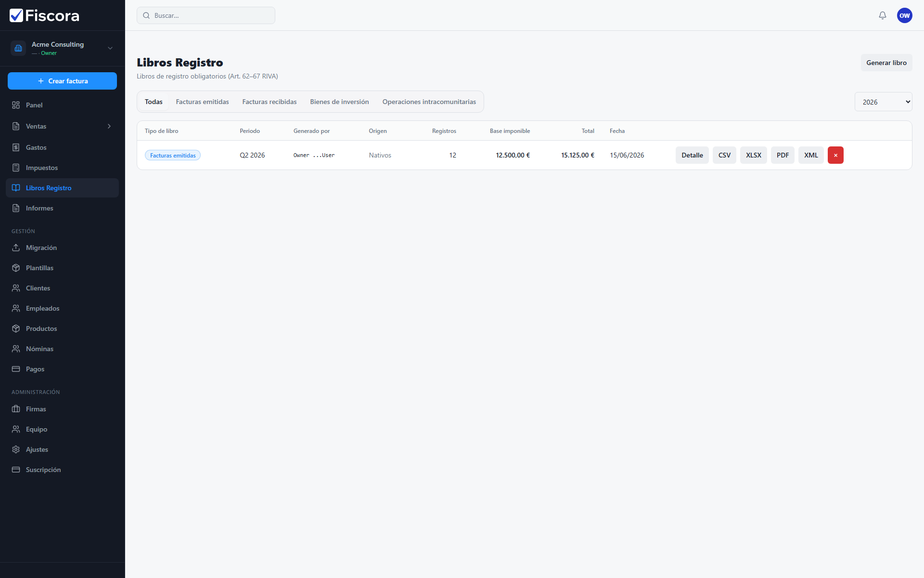Switch to the Facturas recibidas tab
The image size is (924, 578).
coord(269,102)
